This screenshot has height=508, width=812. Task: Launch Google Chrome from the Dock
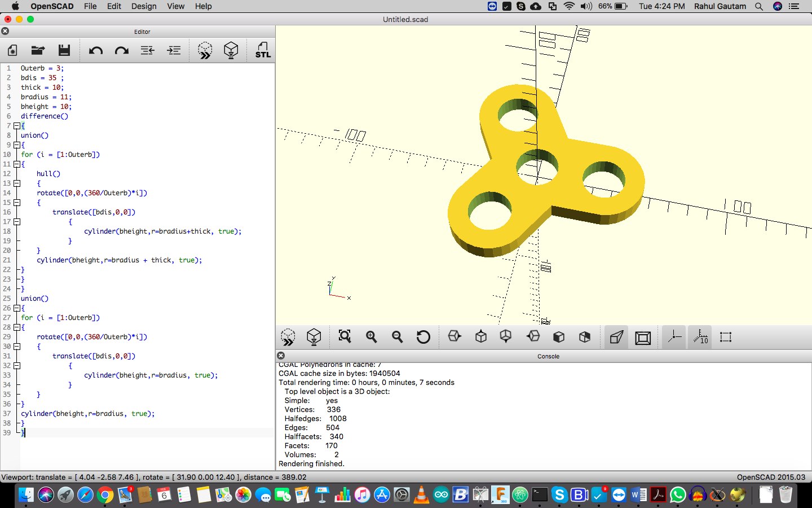pos(105,495)
